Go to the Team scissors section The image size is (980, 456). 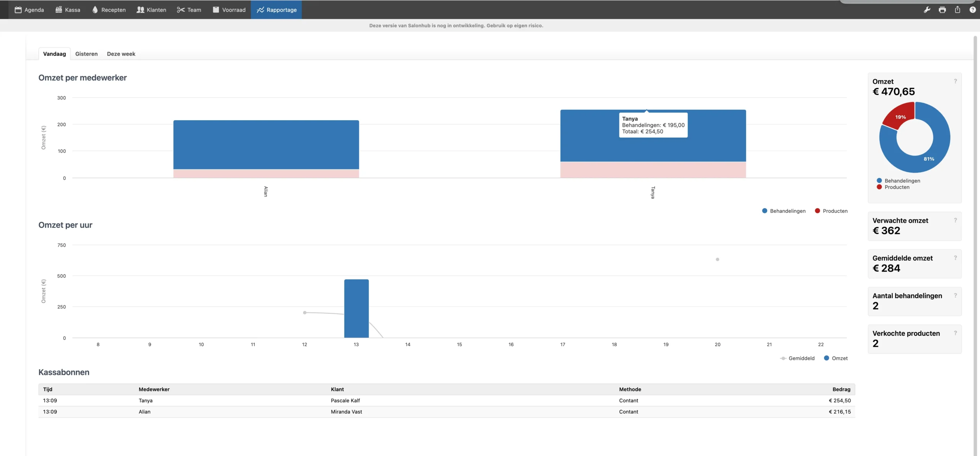point(189,10)
